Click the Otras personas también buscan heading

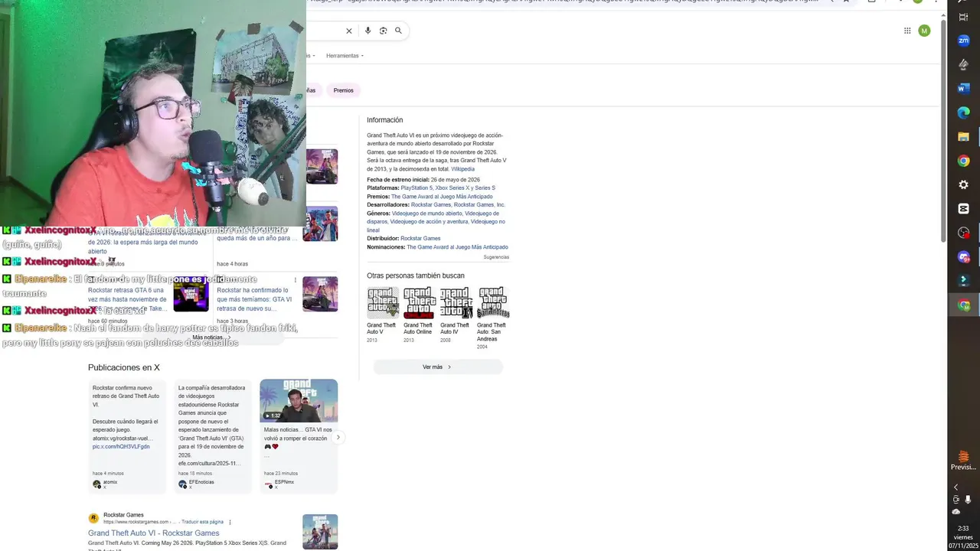pyautogui.click(x=416, y=275)
